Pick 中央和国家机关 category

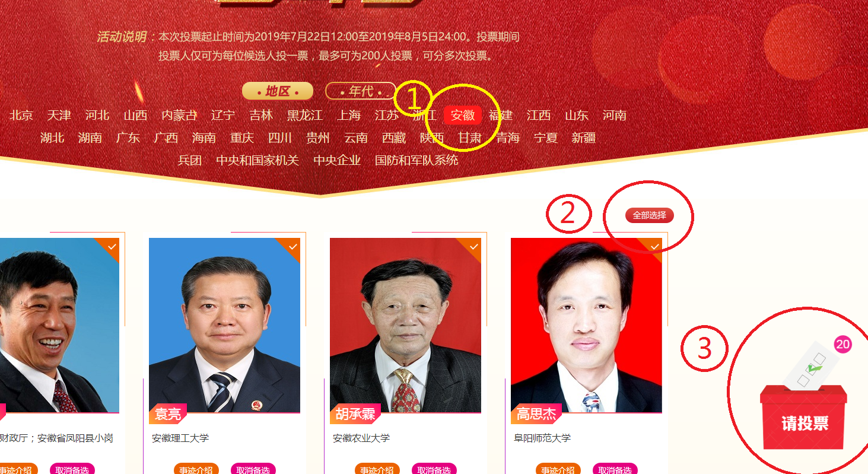tap(257, 160)
